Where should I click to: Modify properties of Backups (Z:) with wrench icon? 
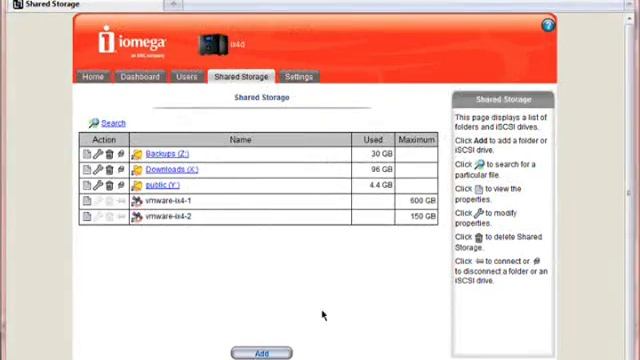point(98,154)
